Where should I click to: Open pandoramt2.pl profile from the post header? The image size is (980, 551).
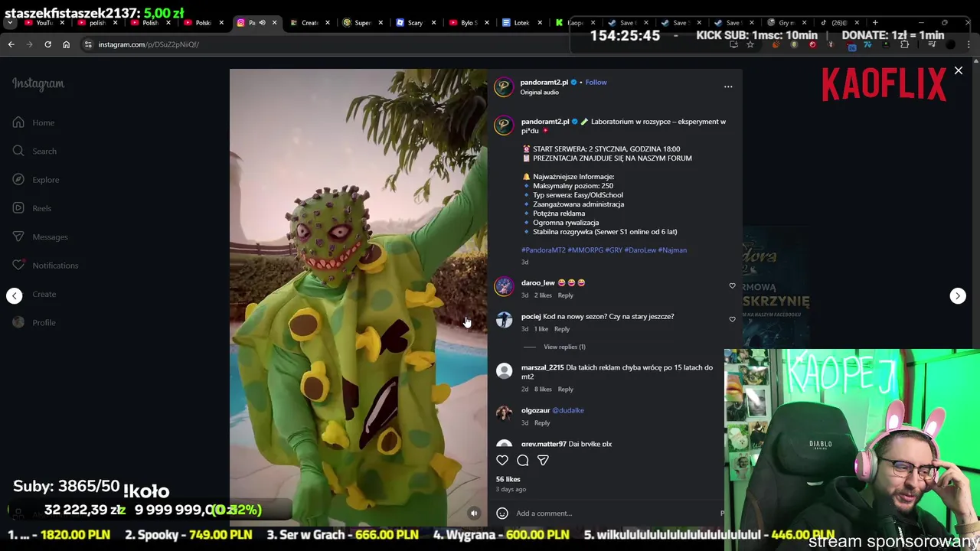click(x=544, y=82)
